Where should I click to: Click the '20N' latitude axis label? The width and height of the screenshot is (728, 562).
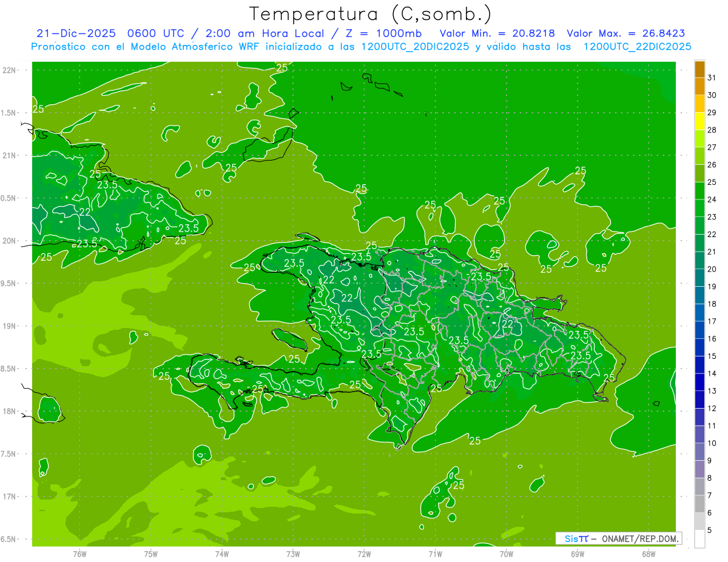pos(9,241)
